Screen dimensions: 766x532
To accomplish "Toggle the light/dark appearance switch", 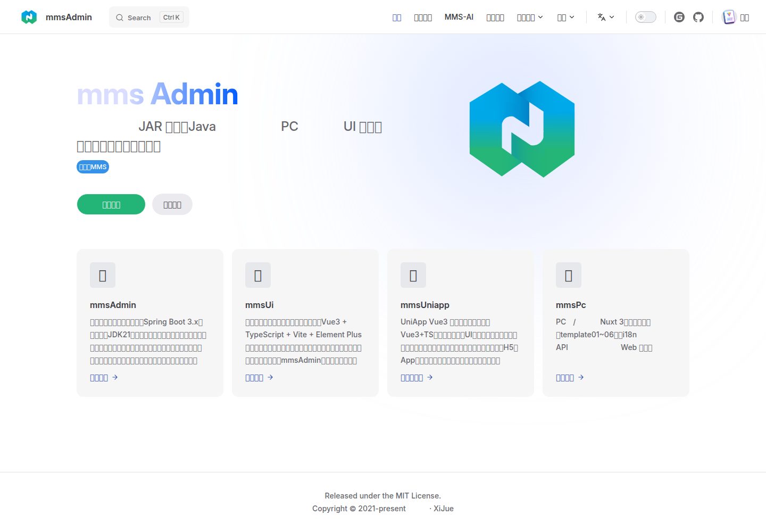I will click(646, 17).
